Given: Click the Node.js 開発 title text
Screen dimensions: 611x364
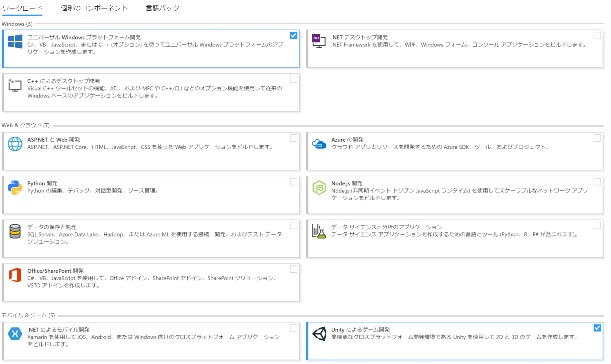Looking at the screenshot, I should pyautogui.click(x=347, y=183).
